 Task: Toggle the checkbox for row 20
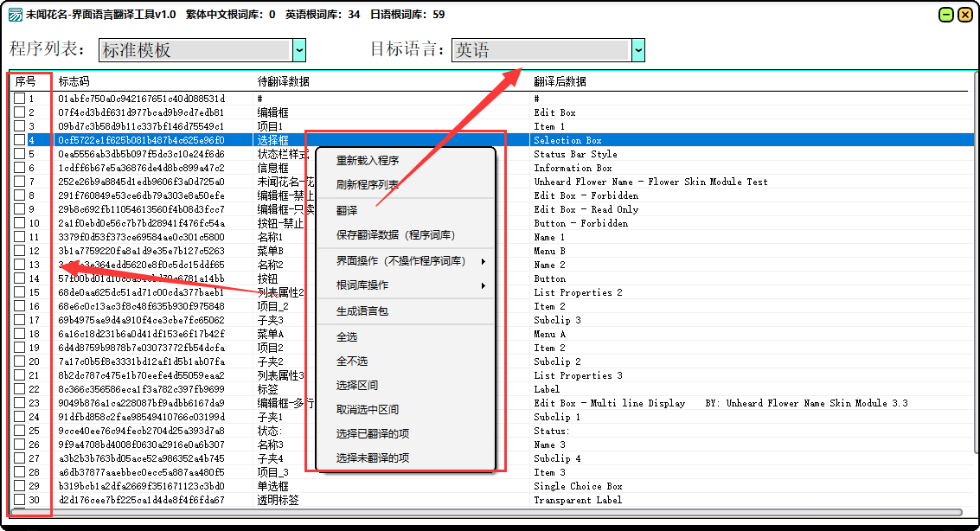click(x=19, y=361)
